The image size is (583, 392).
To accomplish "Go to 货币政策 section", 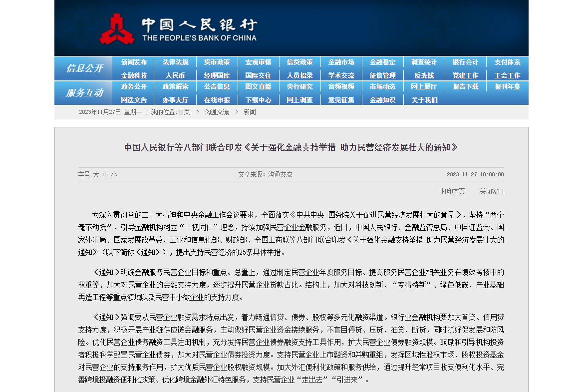I will click(x=217, y=62).
